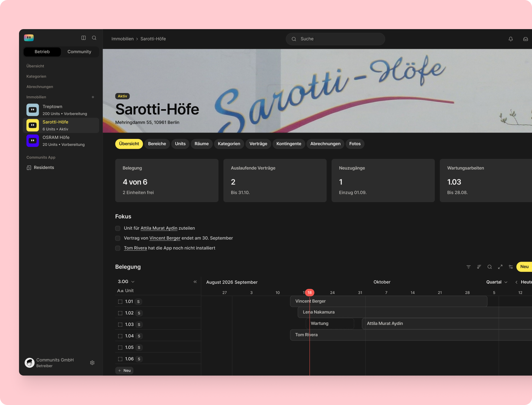
Task: Check 'Tom Rivera hat die App' task
Action: 118,248
